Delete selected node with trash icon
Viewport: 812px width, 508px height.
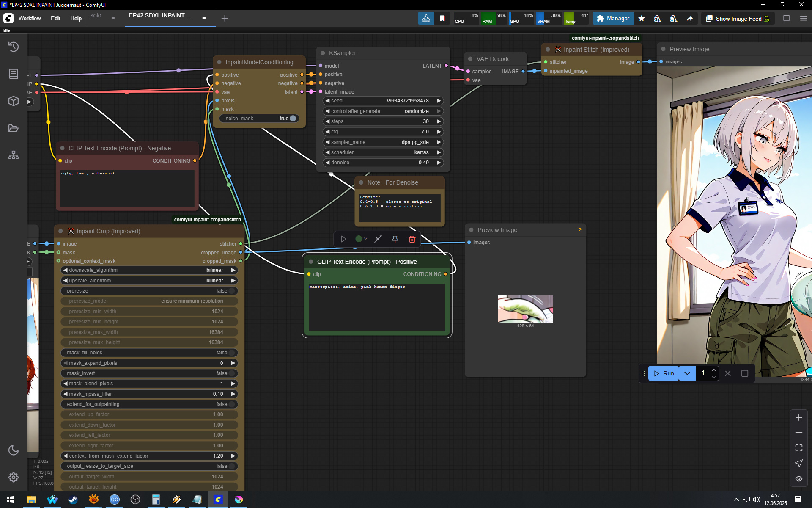(412, 239)
